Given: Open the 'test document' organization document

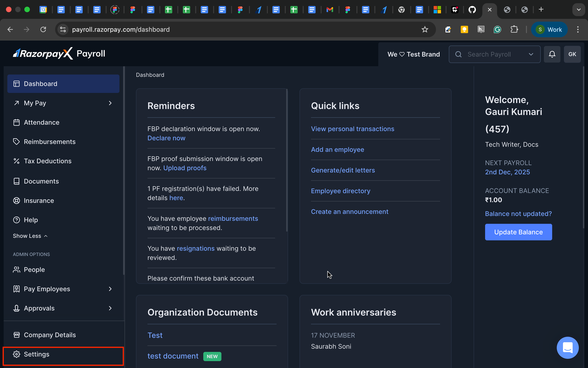Looking at the screenshot, I should click(x=173, y=356).
